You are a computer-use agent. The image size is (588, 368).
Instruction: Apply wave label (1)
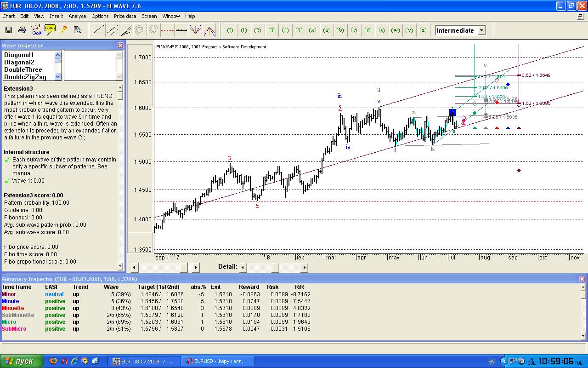click(244, 30)
